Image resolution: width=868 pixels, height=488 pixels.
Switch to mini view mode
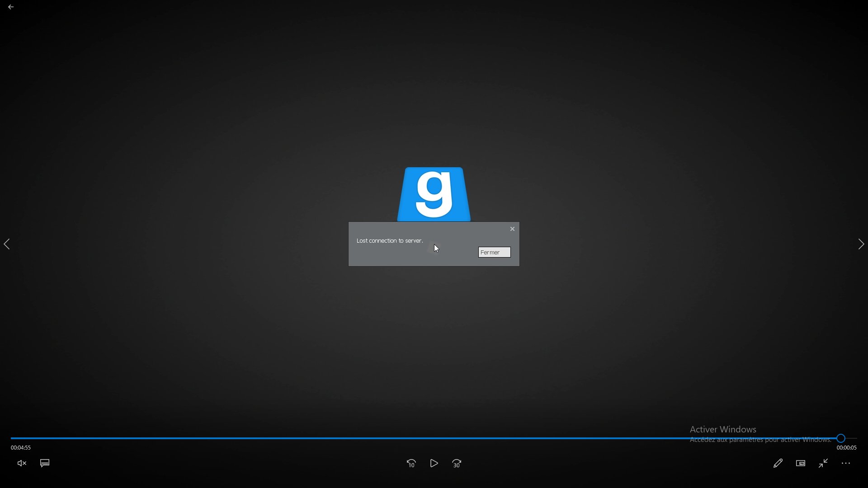[801, 464]
